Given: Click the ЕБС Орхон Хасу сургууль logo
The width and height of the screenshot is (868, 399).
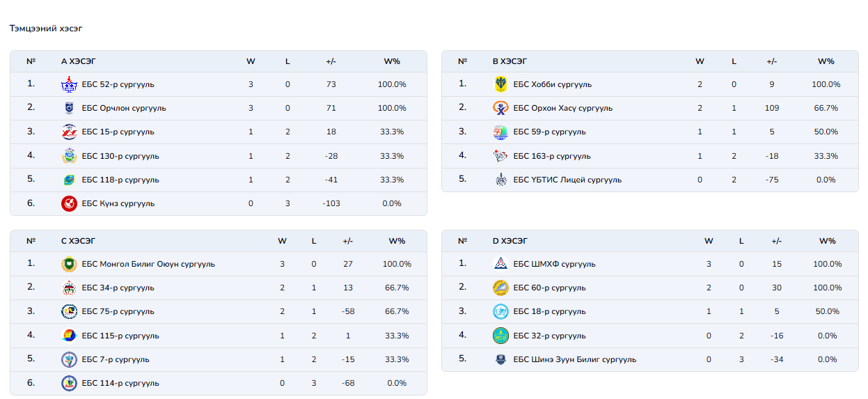Looking at the screenshot, I should click(x=500, y=108).
